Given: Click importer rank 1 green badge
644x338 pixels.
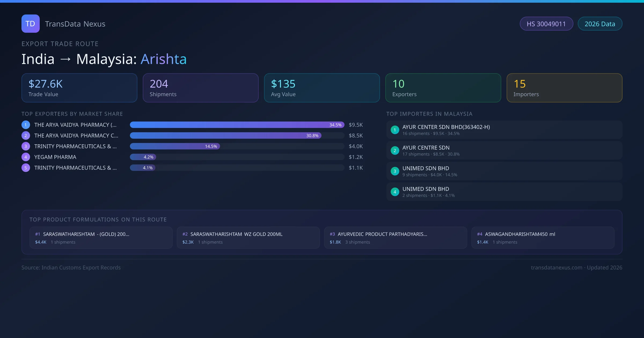Looking at the screenshot, I should point(395,130).
